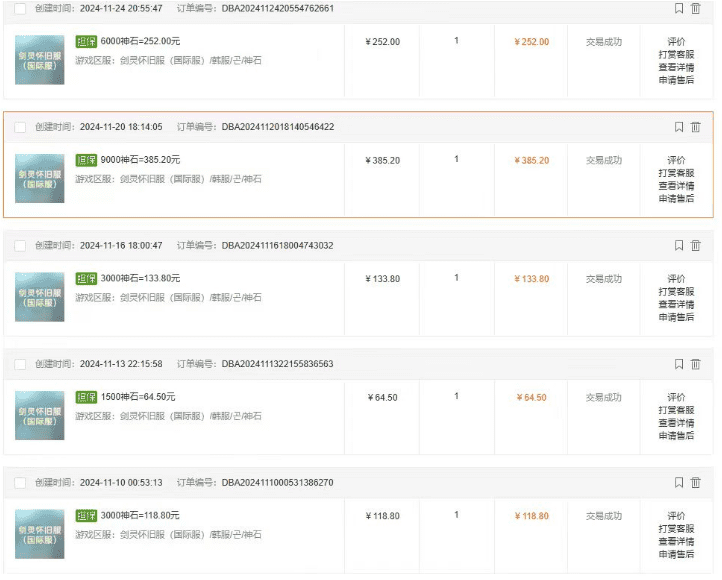
Task: Bookmark the 6000神石 order
Action: point(679,8)
